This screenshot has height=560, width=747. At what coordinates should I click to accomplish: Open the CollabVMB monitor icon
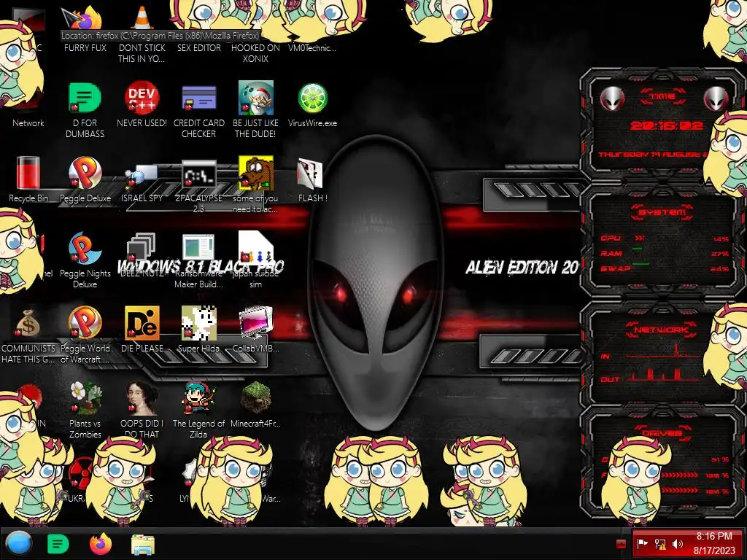[255, 323]
